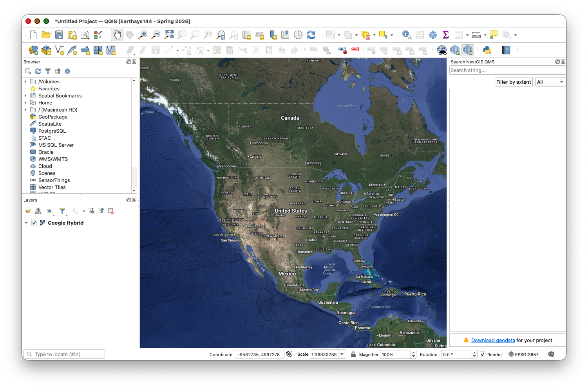Expand the Spatial Bookmarks tree item
This screenshot has height=389, width=588.
(x=25, y=96)
